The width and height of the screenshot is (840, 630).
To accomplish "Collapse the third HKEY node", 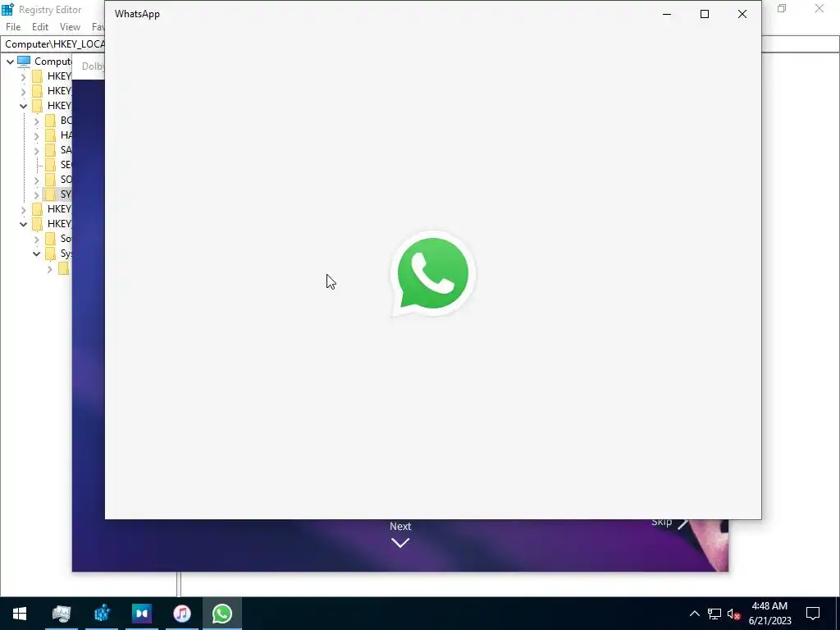I will (x=23, y=106).
